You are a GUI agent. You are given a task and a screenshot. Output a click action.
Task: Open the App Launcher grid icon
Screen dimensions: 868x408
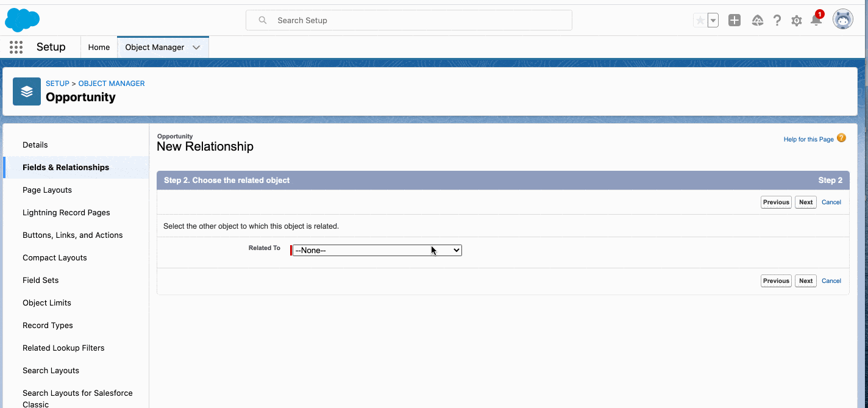click(x=16, y=47)
